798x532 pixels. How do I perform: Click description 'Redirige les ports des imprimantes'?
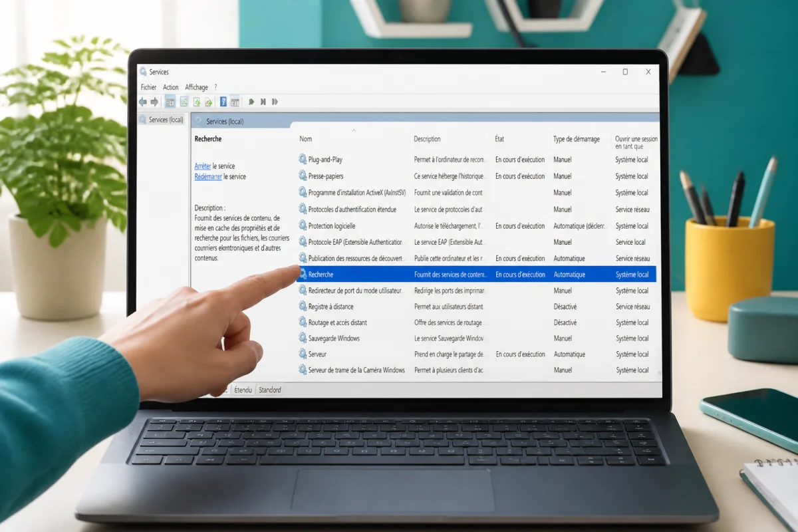pyautogui.click(x=448, y=291)
